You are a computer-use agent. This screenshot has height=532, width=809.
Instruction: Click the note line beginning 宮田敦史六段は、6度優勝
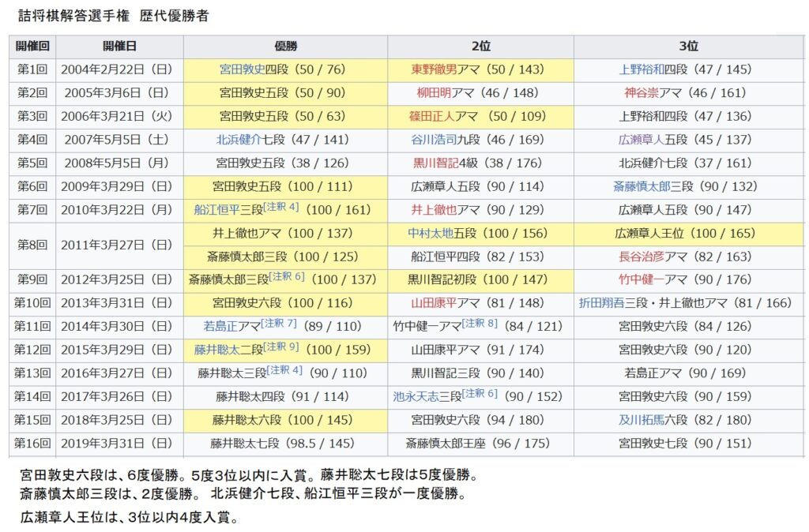tap(249, 474)
